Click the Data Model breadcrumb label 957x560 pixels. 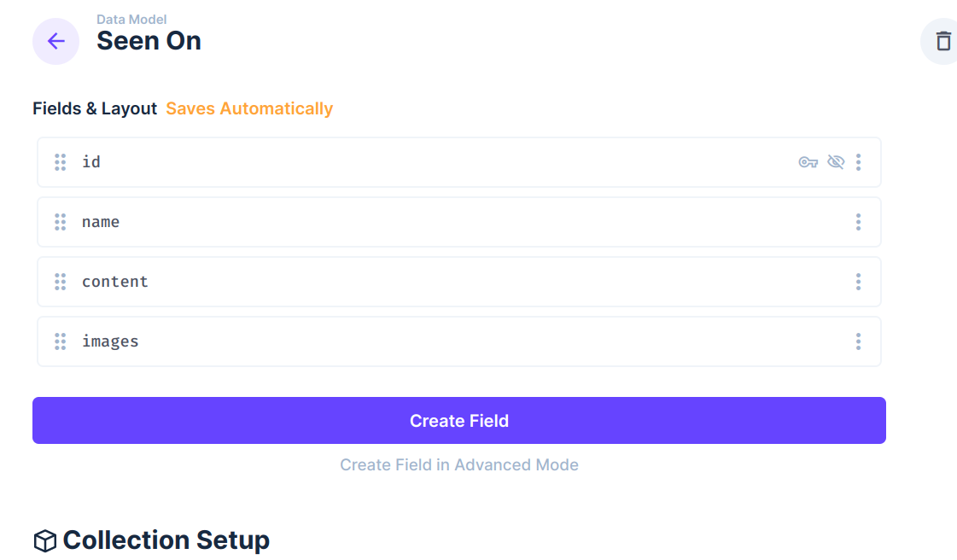[131, 19]
